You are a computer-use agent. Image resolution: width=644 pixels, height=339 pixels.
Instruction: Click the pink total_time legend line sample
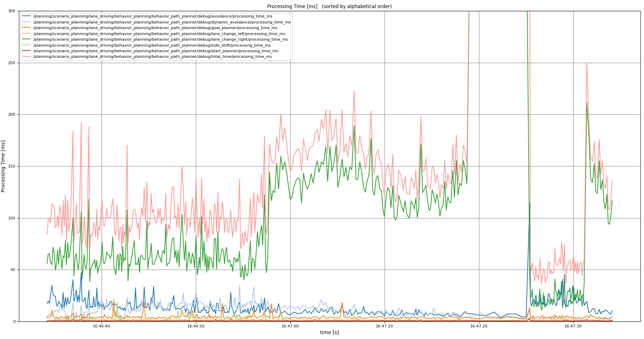pos(27,56)
